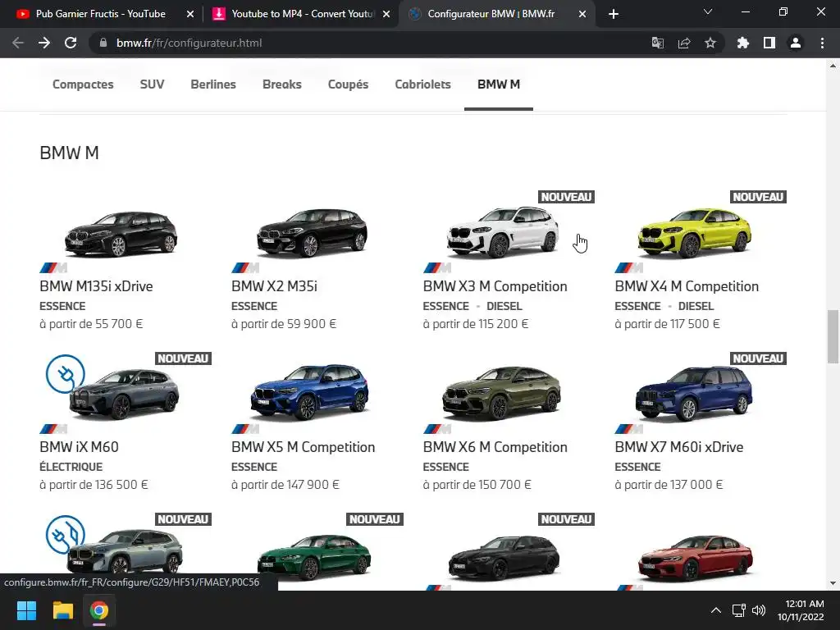Open the BMW X7 M60i xDrive image
The width and height of the screenshot is (840, 630).
(x=694, y=393)
